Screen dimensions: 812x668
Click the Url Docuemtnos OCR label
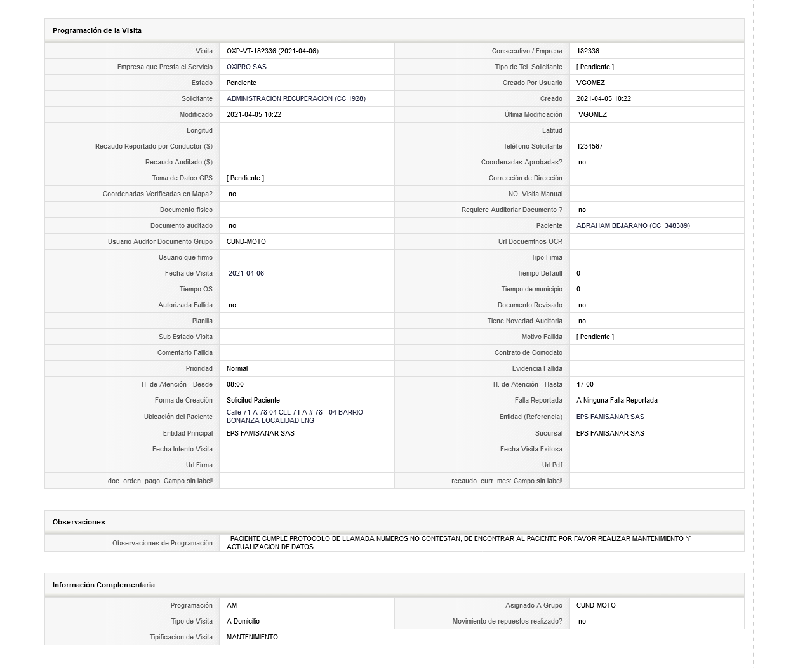tap(530, 241)
